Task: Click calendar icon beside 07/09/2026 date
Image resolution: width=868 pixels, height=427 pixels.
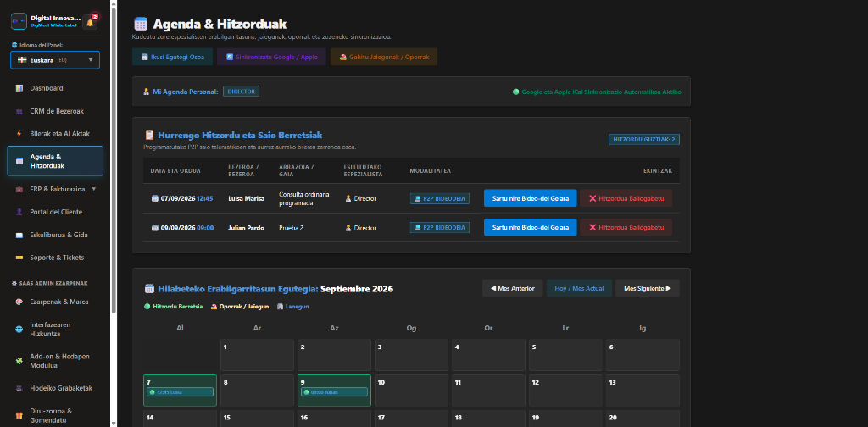Action: 155,198
